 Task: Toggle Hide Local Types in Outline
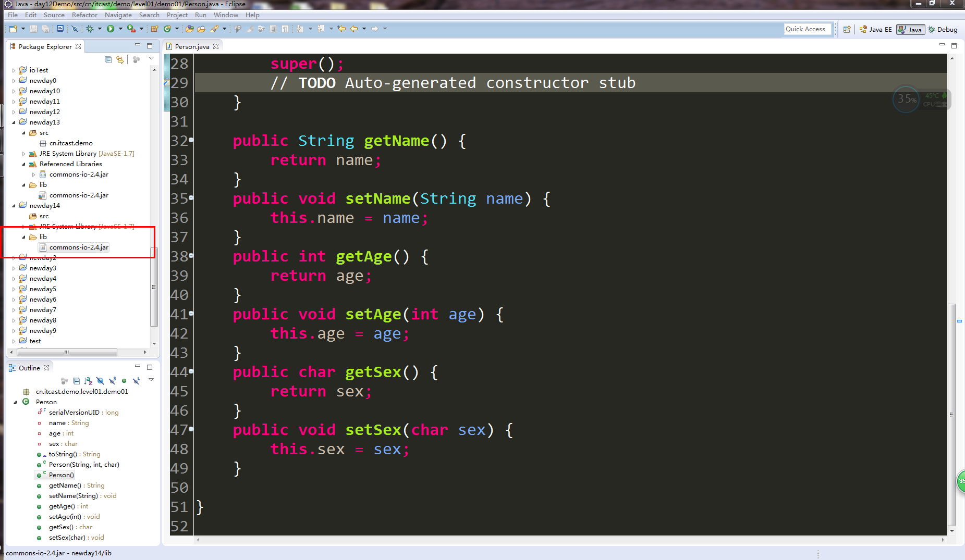click(136, 381)
